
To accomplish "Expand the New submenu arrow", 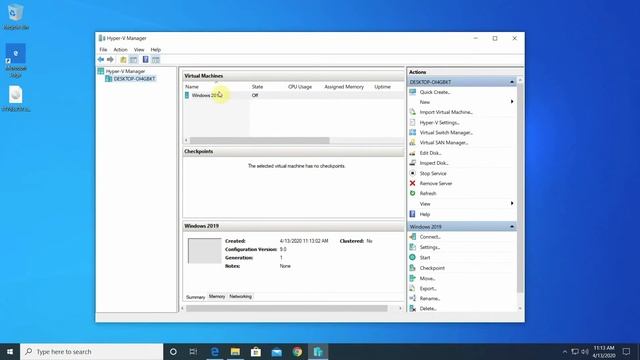I will click(512, 102).
